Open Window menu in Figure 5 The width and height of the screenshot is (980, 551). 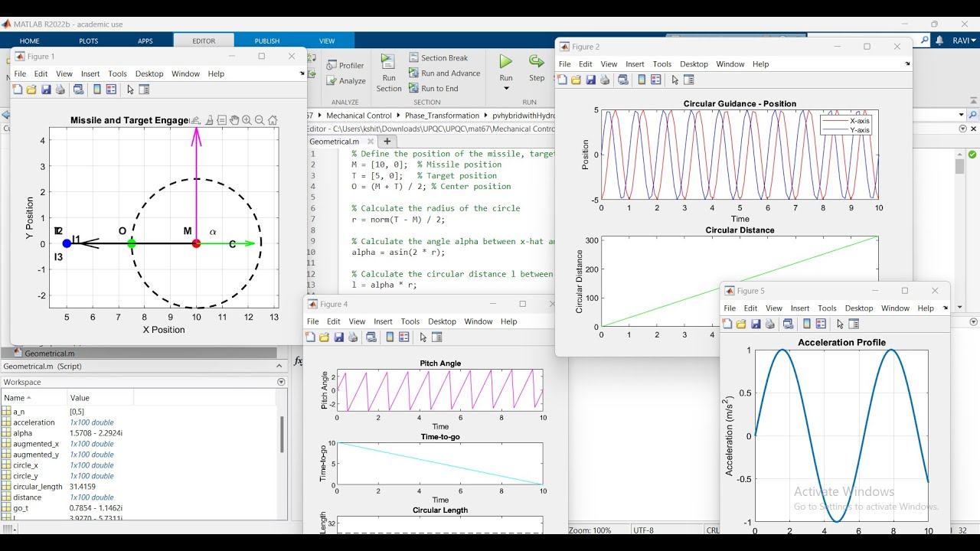point(895,308)
